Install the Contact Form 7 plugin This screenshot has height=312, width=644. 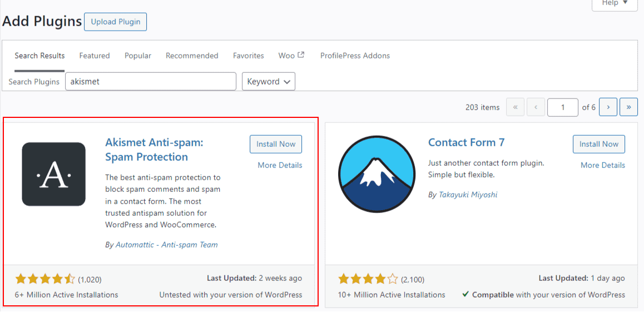tap(599, 144)
